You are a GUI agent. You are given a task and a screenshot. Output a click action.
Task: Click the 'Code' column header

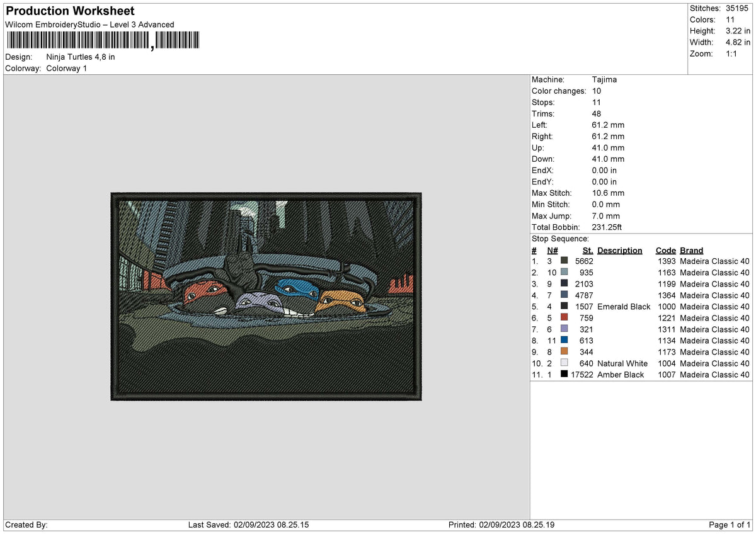(665, 250)
